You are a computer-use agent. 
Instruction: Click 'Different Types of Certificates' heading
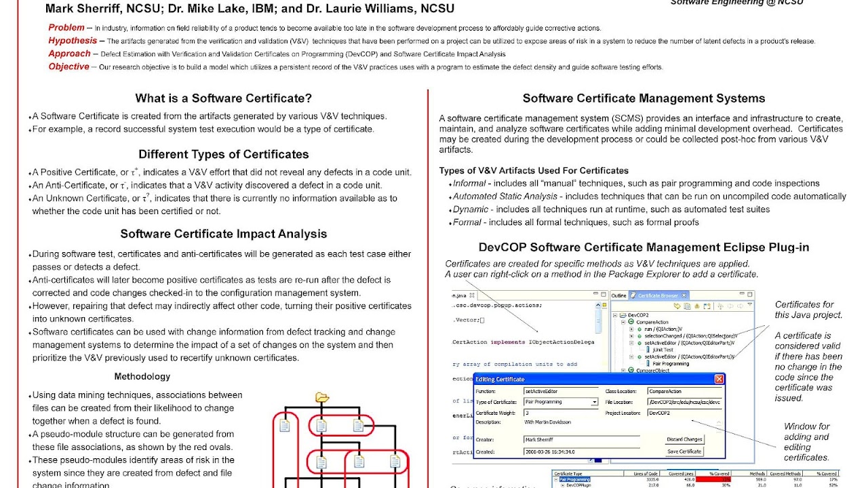click(x=224, y=155)
